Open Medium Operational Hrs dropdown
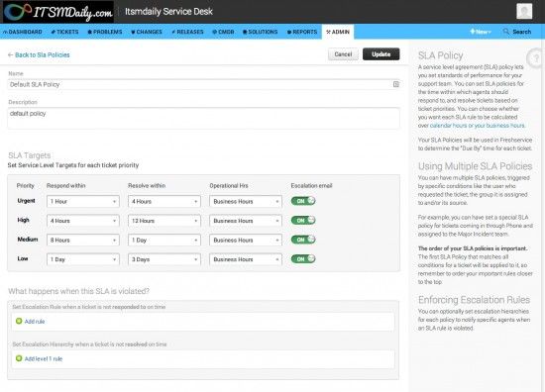The width and height of the screenshot is (545, 392). [x=246, y=240]
